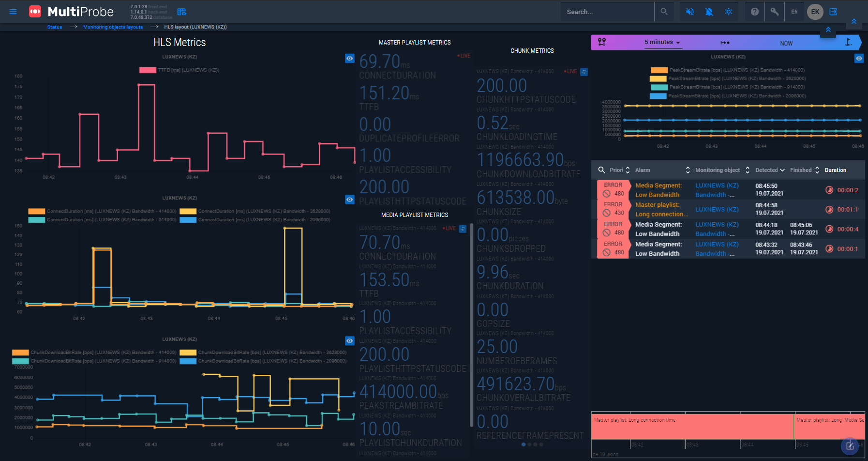868x461 pixels.
Task: Click the edit layout floating button
Action: coord(850,446)
